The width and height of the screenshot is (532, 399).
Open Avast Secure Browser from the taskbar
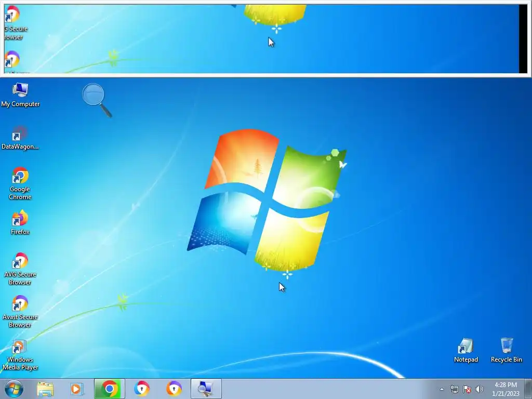pos(174,389)
